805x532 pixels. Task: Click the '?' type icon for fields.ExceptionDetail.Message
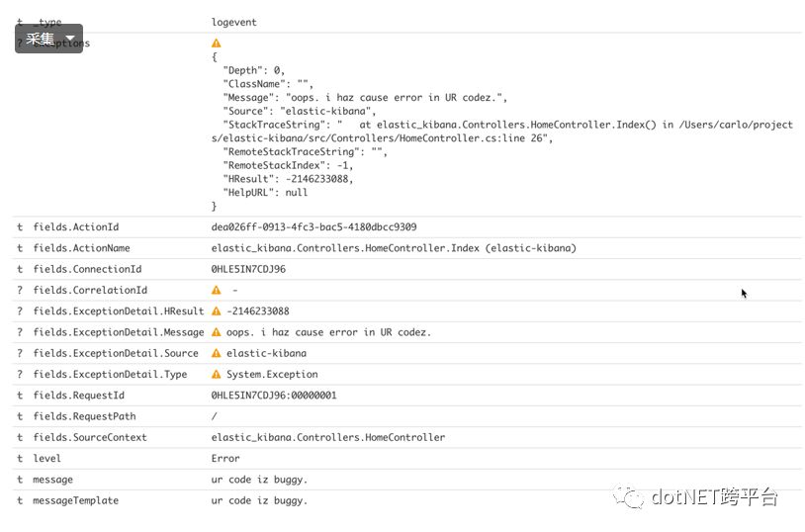(20, 332)
